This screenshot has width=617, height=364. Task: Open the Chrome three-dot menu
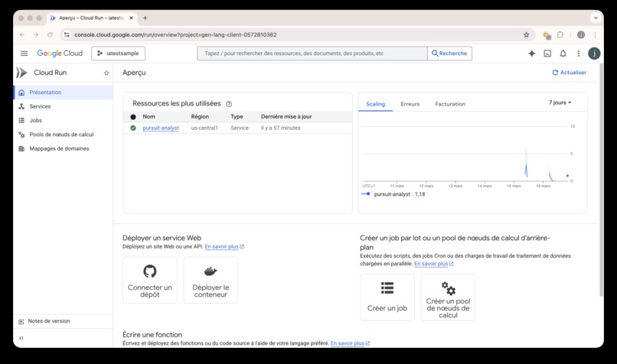pos(596,34)
